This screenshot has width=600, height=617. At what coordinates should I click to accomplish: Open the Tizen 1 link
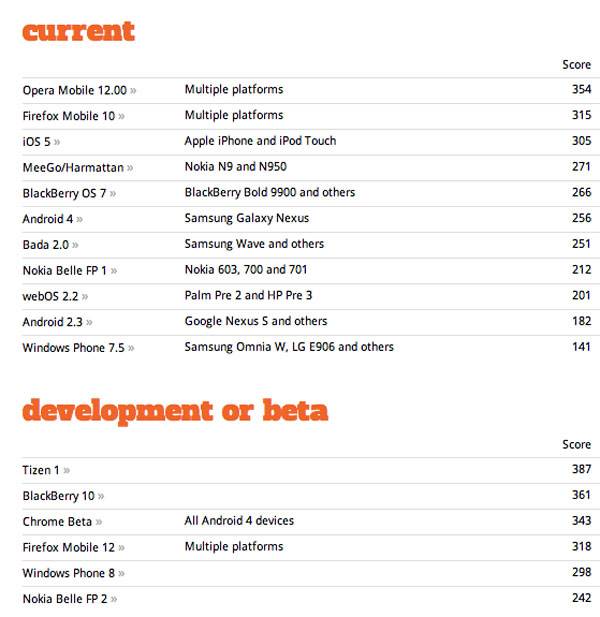46,470
